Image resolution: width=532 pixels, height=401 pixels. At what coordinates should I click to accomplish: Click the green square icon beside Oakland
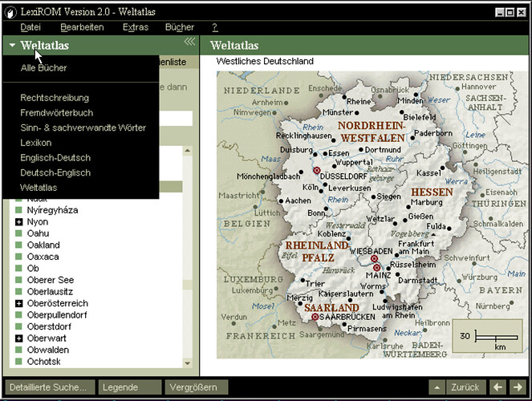click(x=18, y=245)
